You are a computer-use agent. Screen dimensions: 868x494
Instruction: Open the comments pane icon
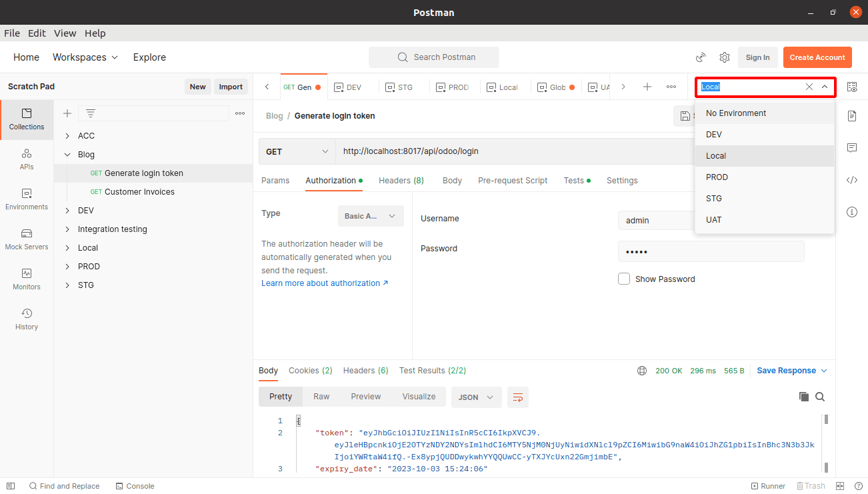tap(852, 148)
